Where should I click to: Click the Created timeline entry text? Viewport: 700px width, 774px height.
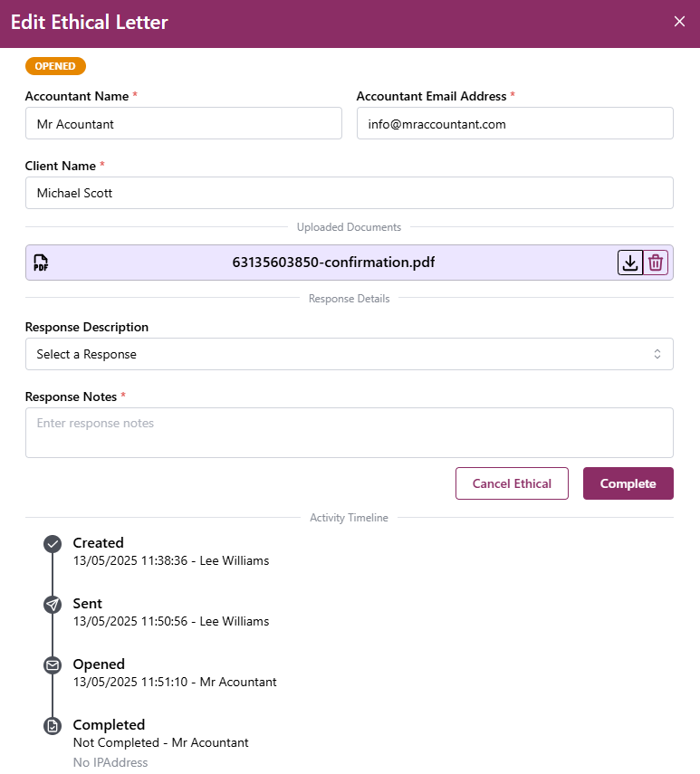[x=98, y=543]
